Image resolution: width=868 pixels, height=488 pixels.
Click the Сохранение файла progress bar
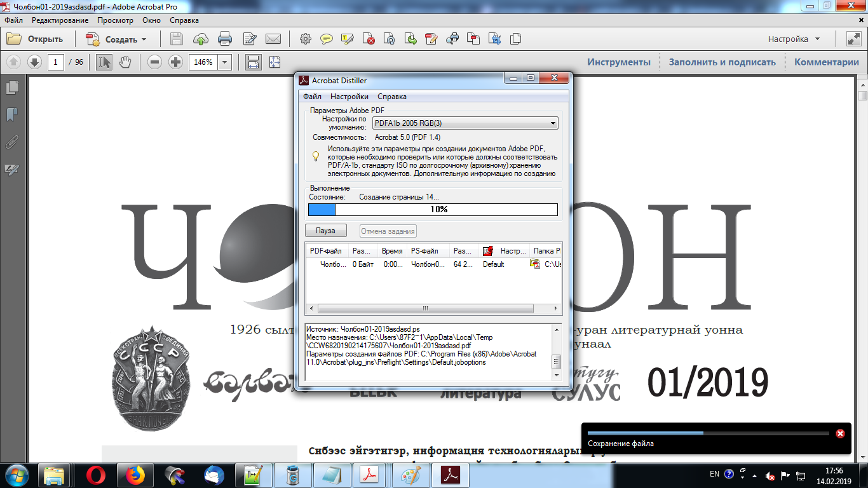coord(709,433)
